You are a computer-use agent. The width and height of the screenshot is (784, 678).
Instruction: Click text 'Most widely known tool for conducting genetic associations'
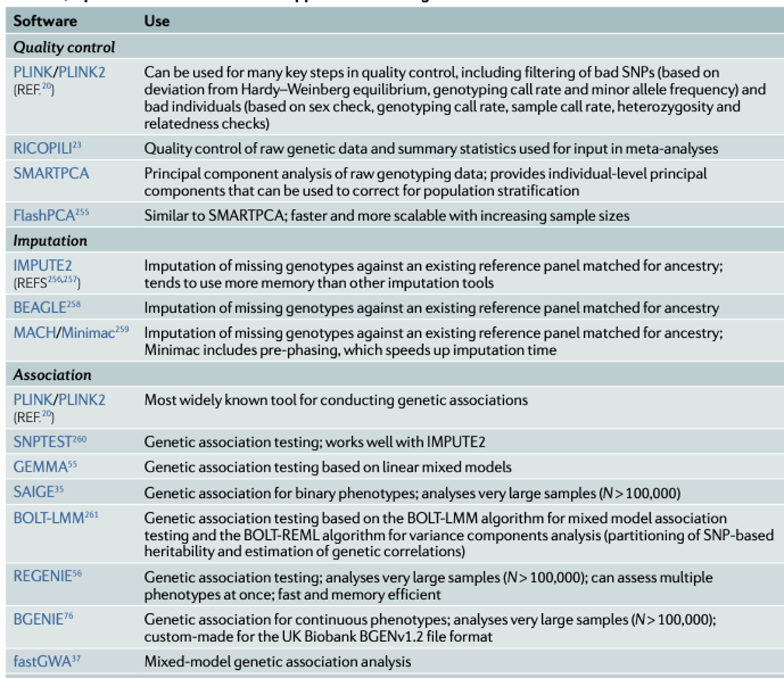pos(336,400)
